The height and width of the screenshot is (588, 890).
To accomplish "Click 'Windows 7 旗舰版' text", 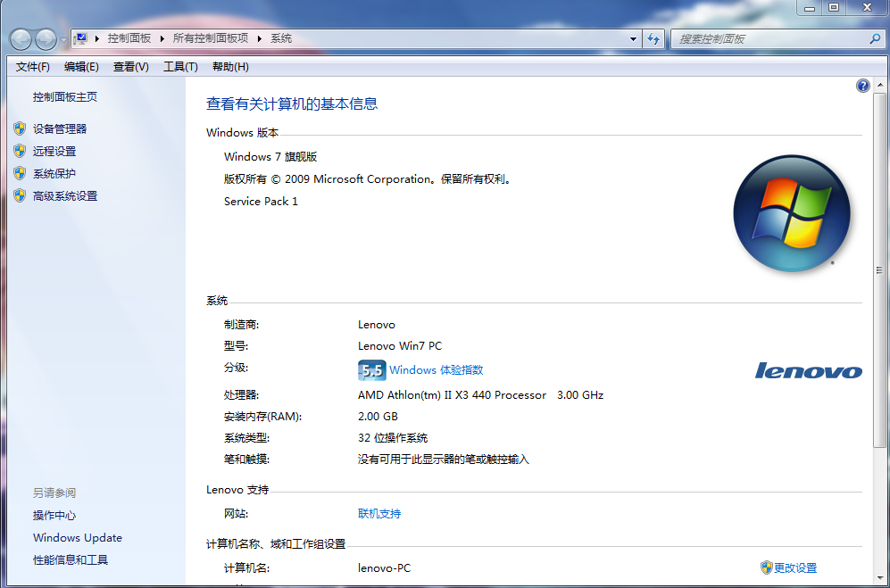I will click(270, 157).
